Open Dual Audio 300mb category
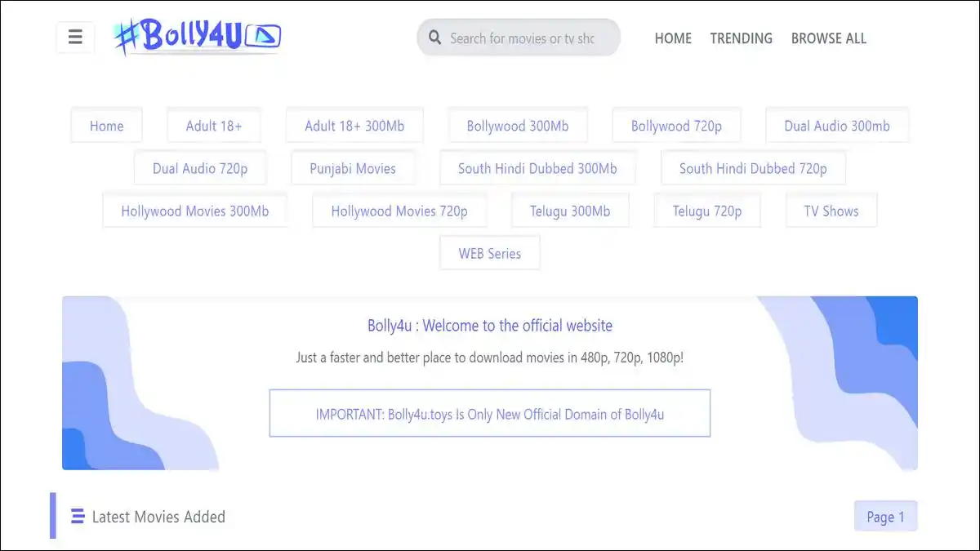This screenshot has width=980, height=551. (837, 126)
